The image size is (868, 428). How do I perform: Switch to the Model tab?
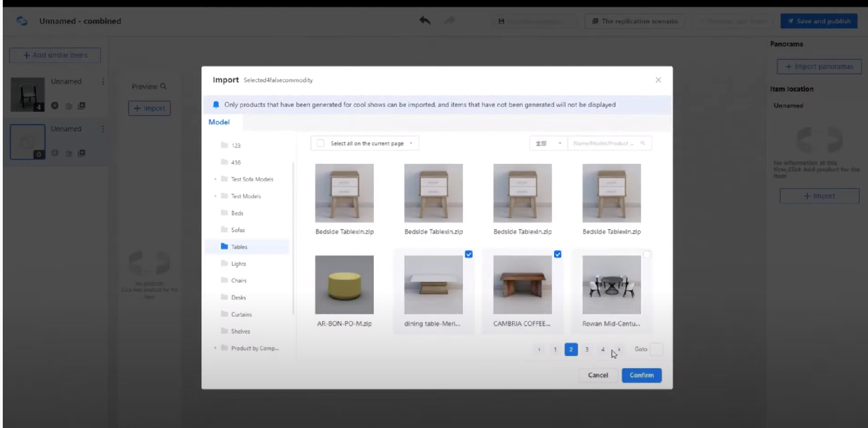219,122
